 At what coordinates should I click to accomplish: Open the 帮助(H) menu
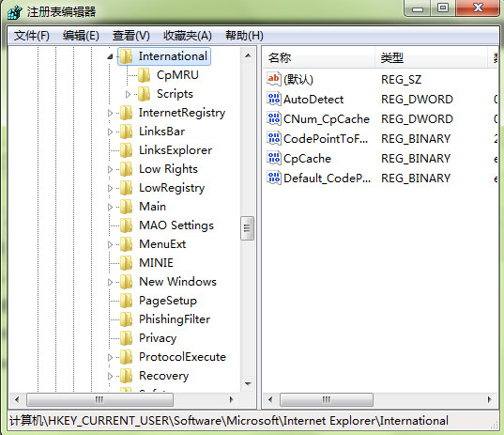(244, 36)
